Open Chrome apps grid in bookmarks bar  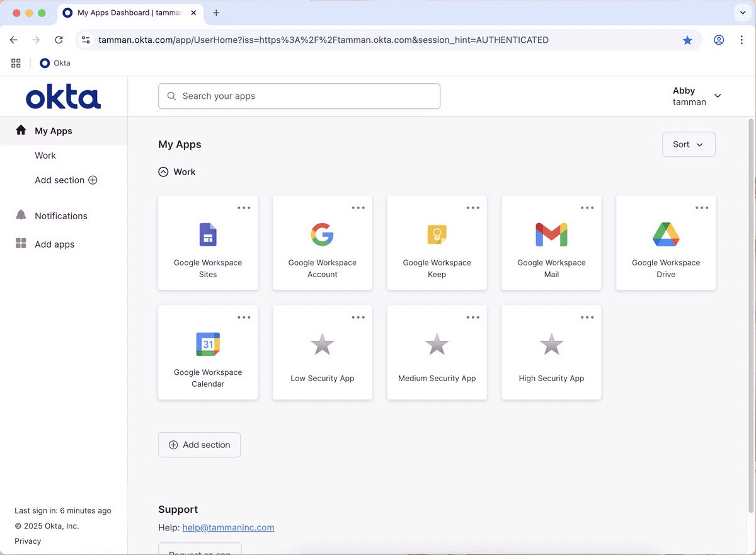click(16, 63)
